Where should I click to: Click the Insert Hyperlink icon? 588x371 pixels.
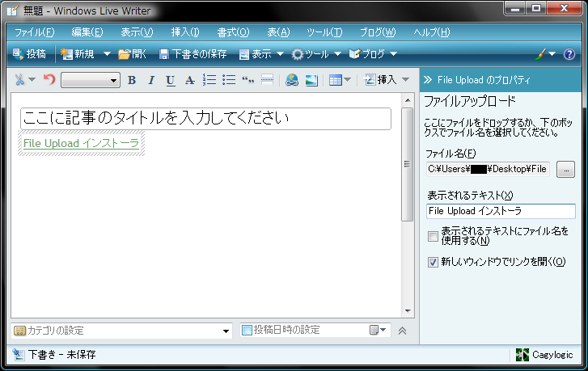[292, 80]
